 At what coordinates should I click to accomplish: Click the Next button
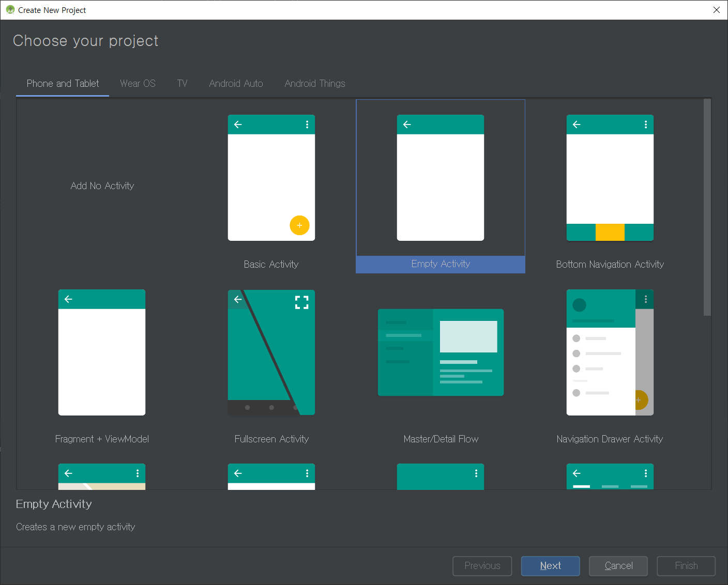coord(551,566)
